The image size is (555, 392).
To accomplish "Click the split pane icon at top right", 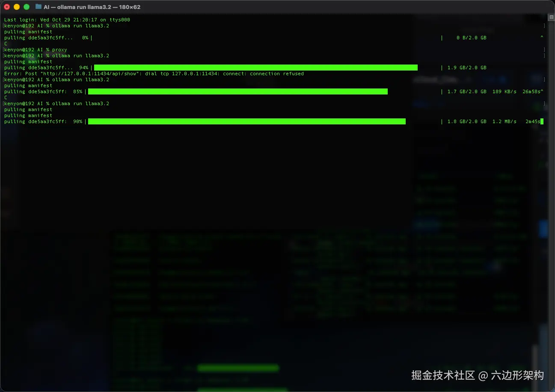I will coord(551,17).
